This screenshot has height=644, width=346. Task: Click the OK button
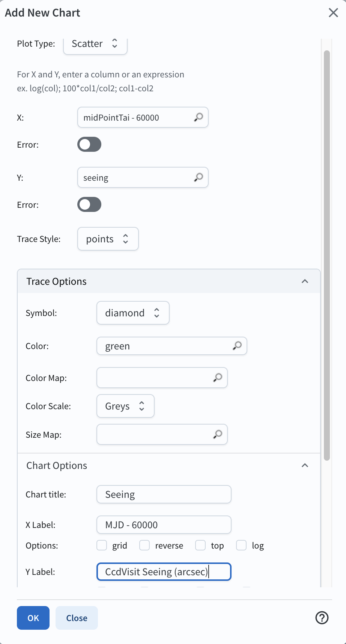tap(33, 618)
